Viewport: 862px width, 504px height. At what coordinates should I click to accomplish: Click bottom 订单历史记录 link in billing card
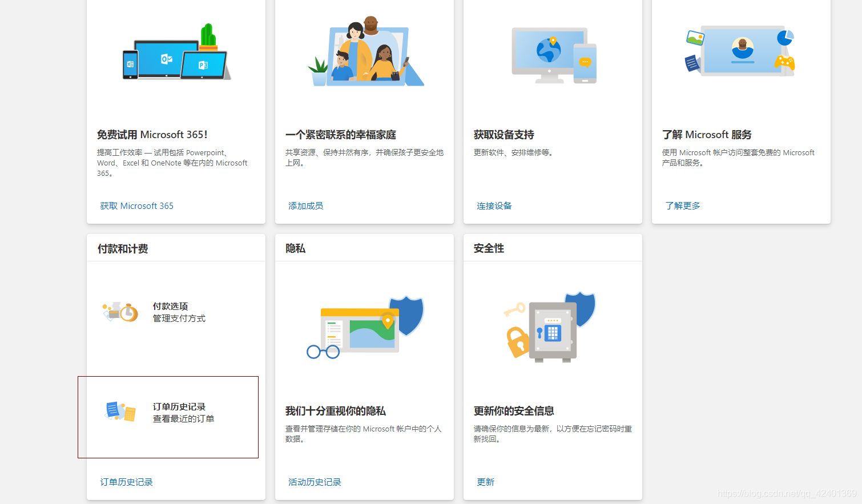[126, 482]
